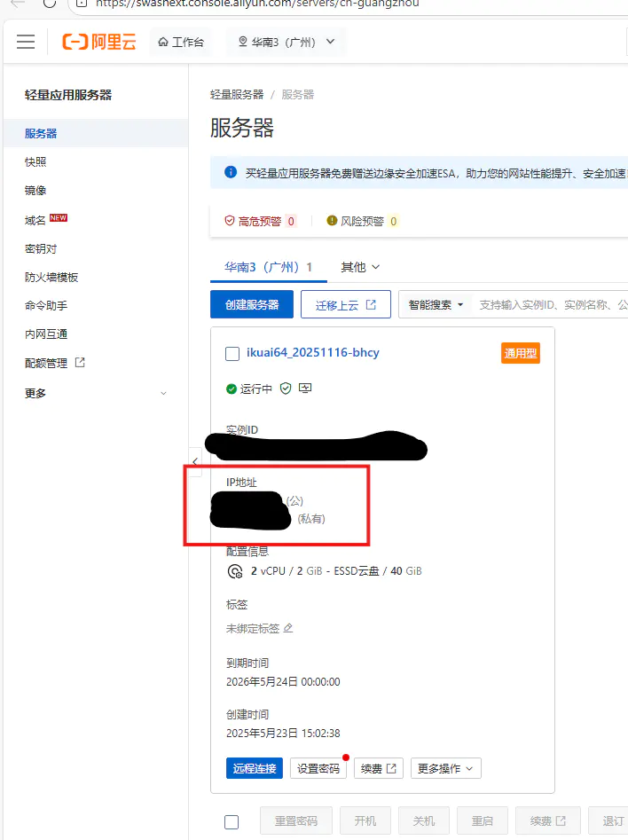Expand the 更多 sidebar section
Image resolution: width=628 pixels, height=840 pixels.
[96, 393]
